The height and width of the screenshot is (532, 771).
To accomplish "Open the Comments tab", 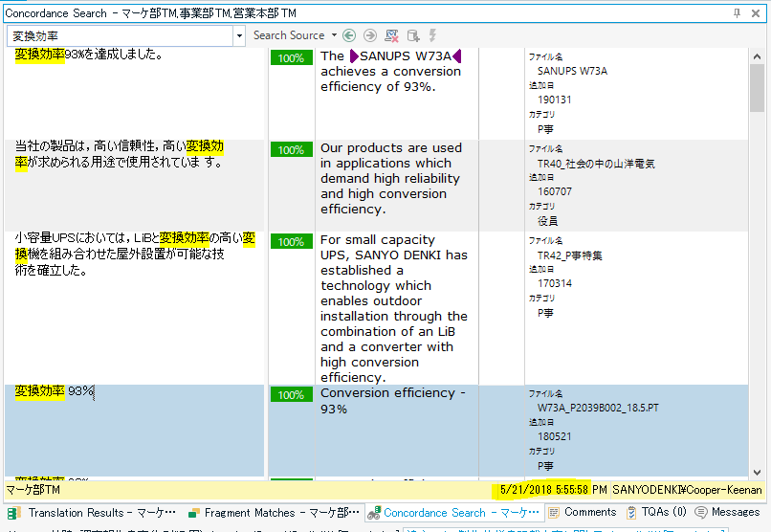I will pyautogui.click(x=583, y=512).
